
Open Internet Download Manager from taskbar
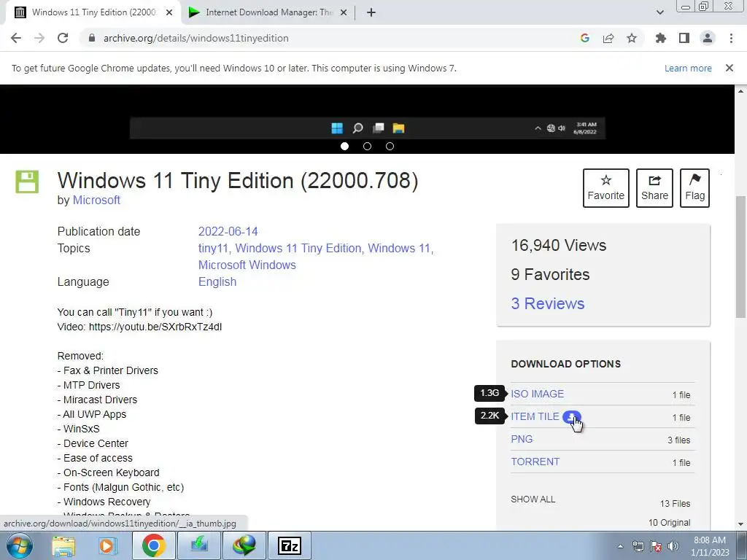tap(244, 545)
